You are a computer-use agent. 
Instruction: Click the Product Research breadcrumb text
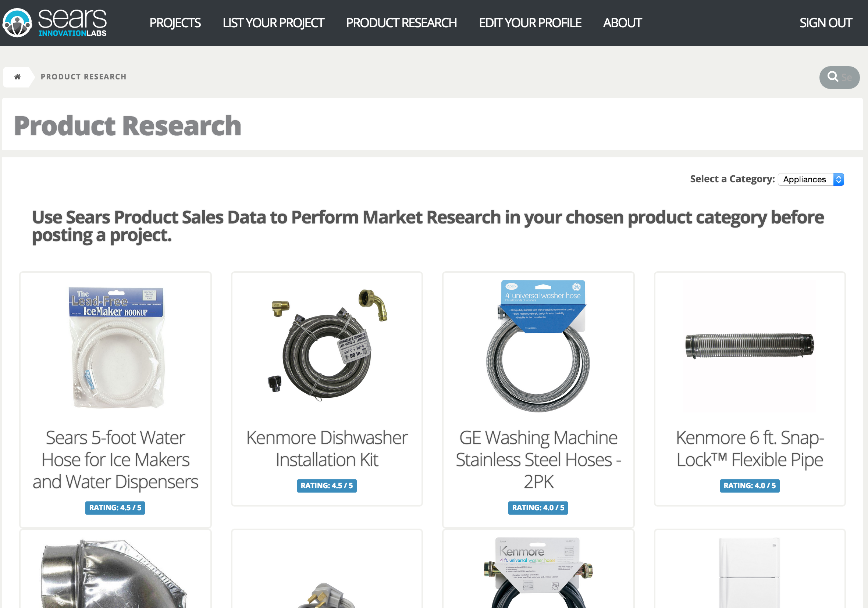click(x=83, y=77)
